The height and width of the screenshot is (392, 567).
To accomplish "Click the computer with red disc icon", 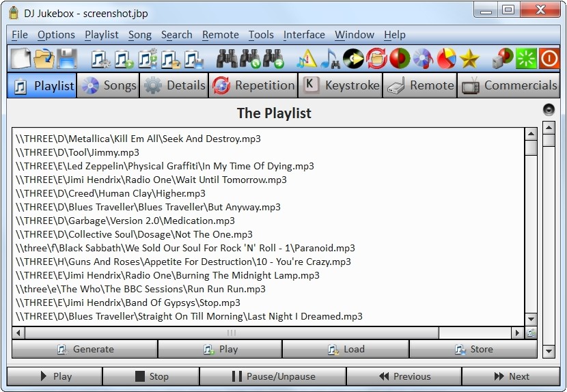I will 503,59.
